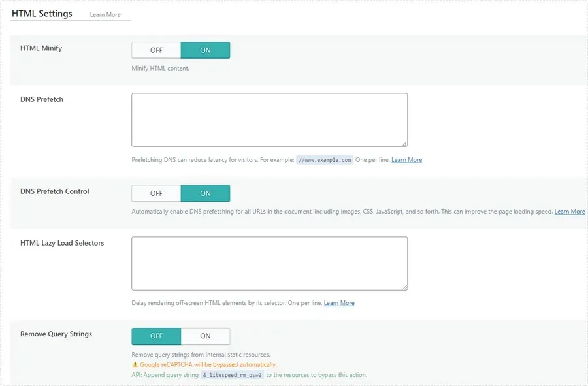Switch DNS Prefetch Control to OFF
588x386 pixels.
coord(156,193)
